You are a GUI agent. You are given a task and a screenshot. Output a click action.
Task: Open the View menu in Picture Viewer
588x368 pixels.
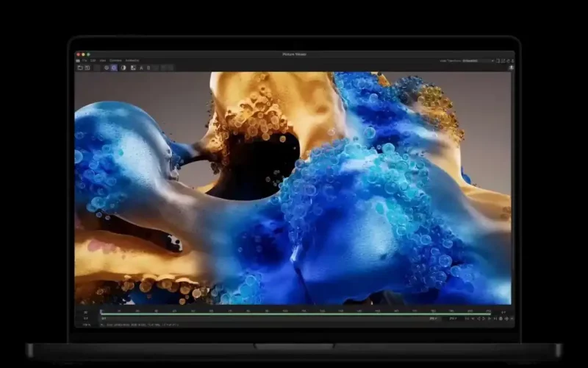pyautogui.click(x=103, y=60)
